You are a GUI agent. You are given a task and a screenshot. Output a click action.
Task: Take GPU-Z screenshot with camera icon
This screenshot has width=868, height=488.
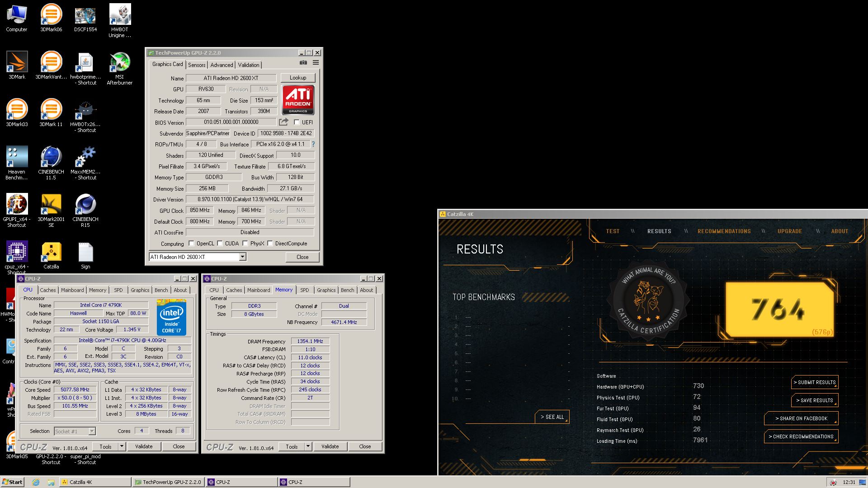tap(303, 63)
